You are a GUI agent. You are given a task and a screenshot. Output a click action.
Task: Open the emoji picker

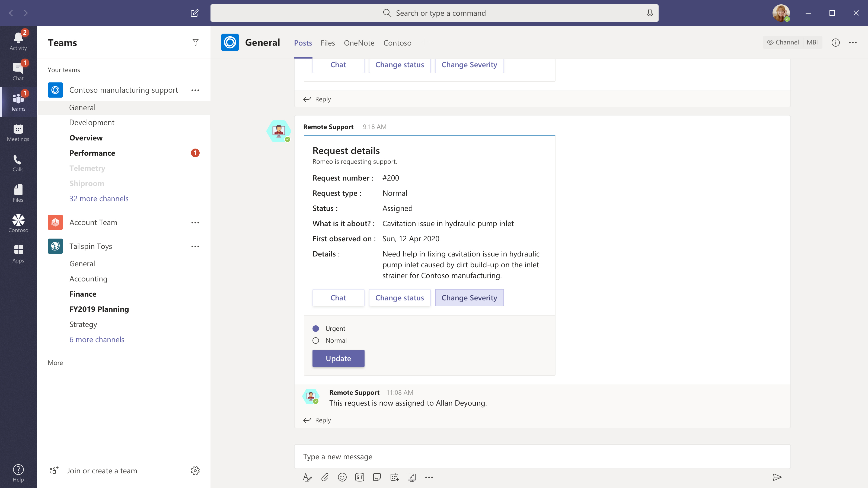point(342,477)
